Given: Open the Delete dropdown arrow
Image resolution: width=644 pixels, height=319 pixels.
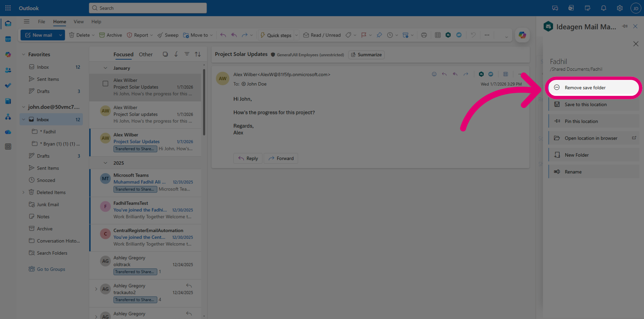Looking at the screenshot, I should pos(93,35).
